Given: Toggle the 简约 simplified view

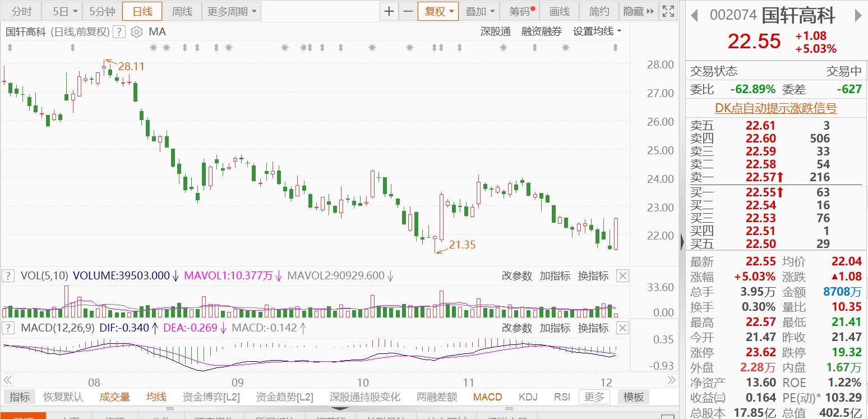Looking at the screenshot, I should coord(599,11).
